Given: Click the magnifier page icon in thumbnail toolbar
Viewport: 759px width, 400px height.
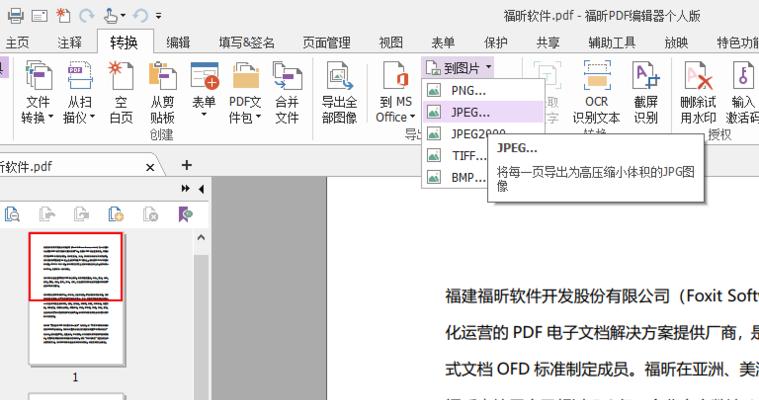Looking at the screenshot, I should point(12,214).
